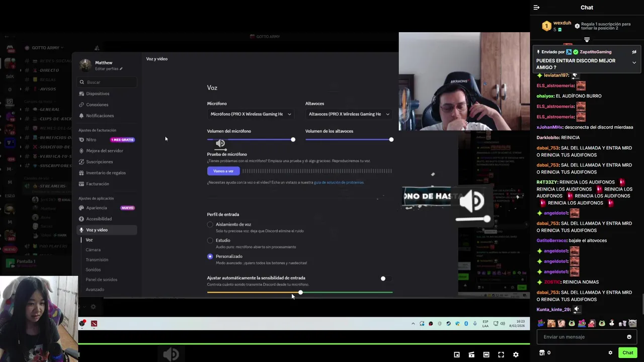This screenshot has width=644, height=362.
Task: Select the Estudio input profile
Action: pos(210,240)
